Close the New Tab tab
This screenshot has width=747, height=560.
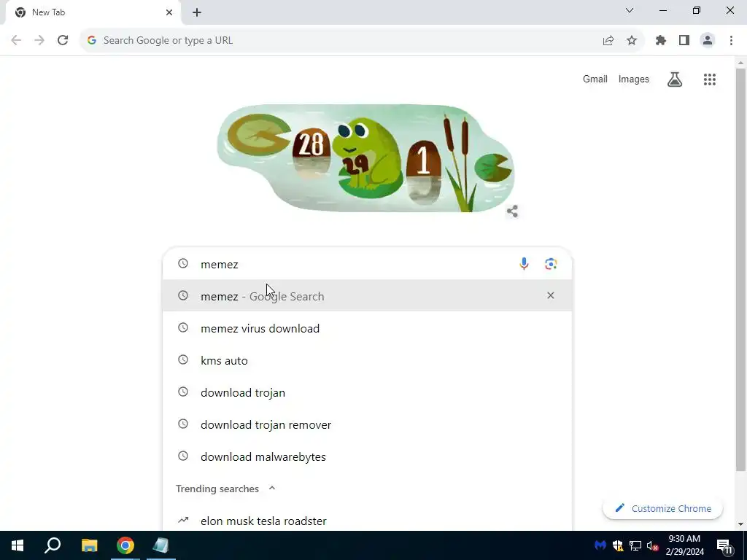pyautogui.click(x=169, y=12)
